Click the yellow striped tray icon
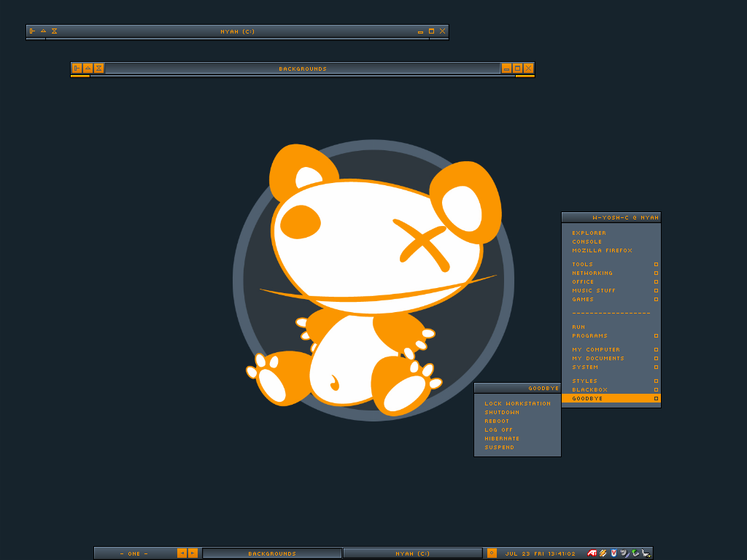The width and height of the screenshot is (747, 560). (603, 553)
